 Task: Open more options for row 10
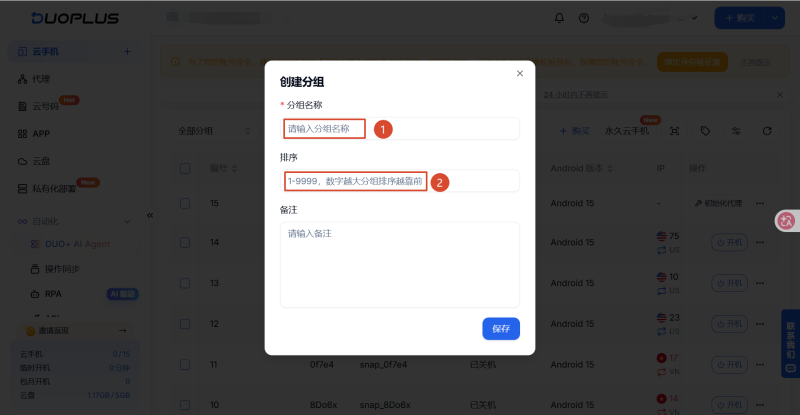760,405
